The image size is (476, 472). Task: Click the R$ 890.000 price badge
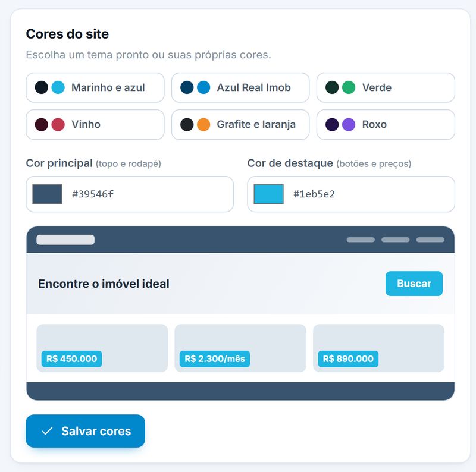tap(348, 359)
